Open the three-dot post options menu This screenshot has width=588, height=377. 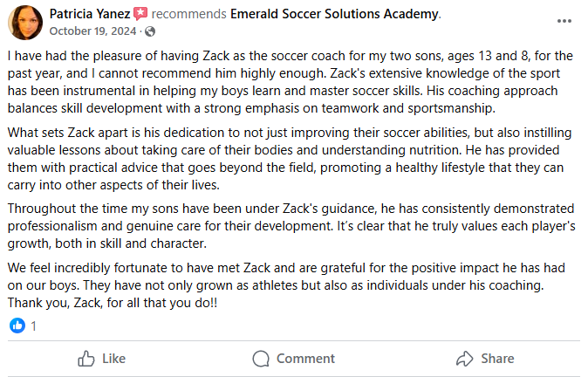pos(564,21)
